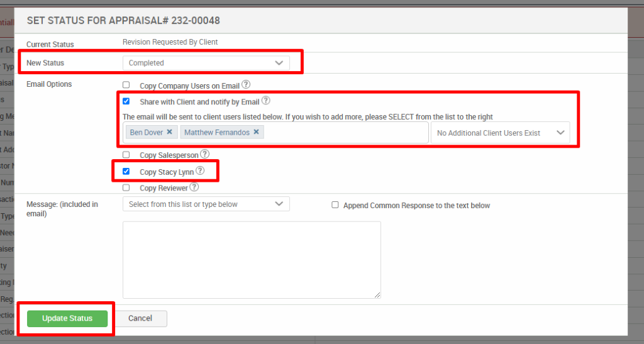
Task: Open the message template selection dropdown
Action: 206,204
